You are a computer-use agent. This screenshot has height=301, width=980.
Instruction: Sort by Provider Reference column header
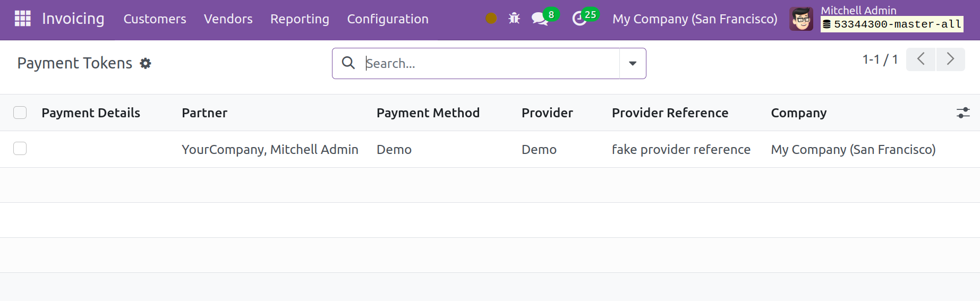click(x=670, y=113)
